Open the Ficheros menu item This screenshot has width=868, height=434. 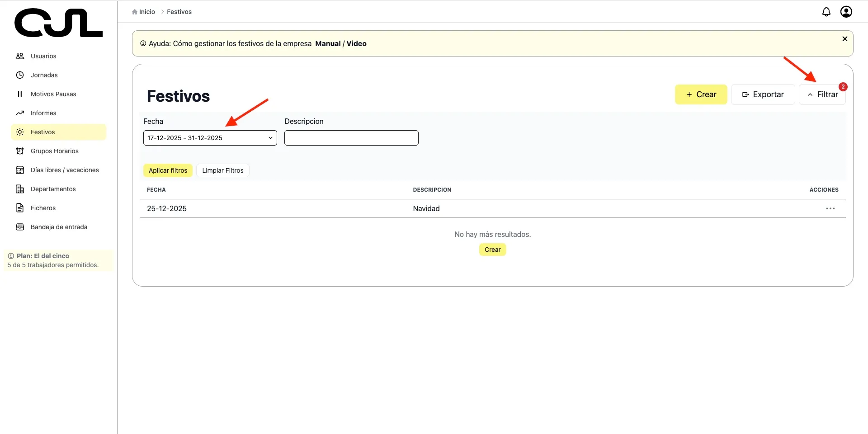(x=43, y=208)
